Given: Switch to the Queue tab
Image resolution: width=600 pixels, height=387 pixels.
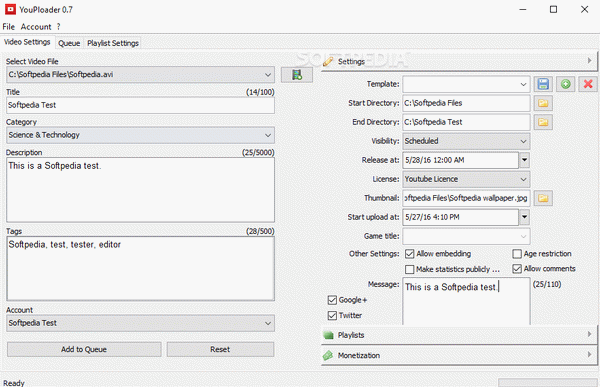Looking at the screenshot, I should point(69,43).
